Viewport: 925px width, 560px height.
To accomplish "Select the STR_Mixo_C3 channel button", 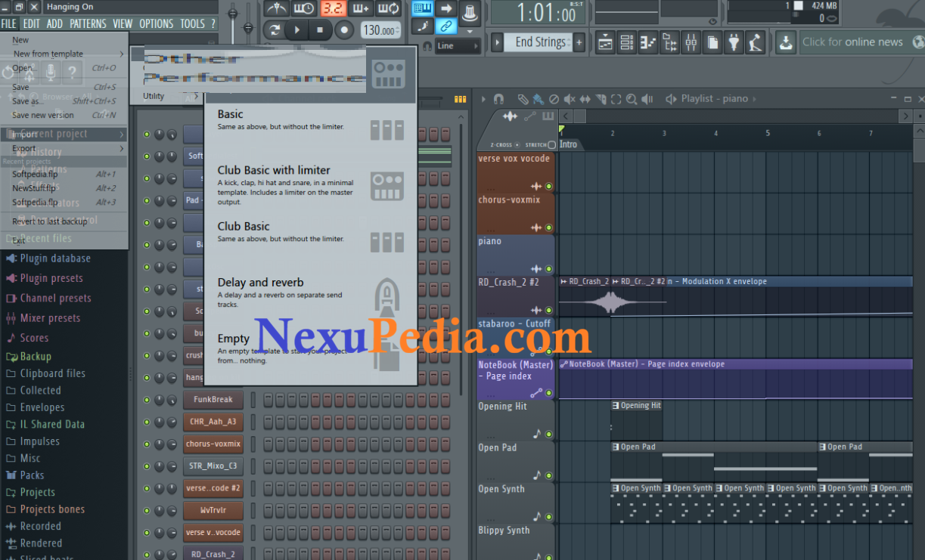I will pos(213,466).
